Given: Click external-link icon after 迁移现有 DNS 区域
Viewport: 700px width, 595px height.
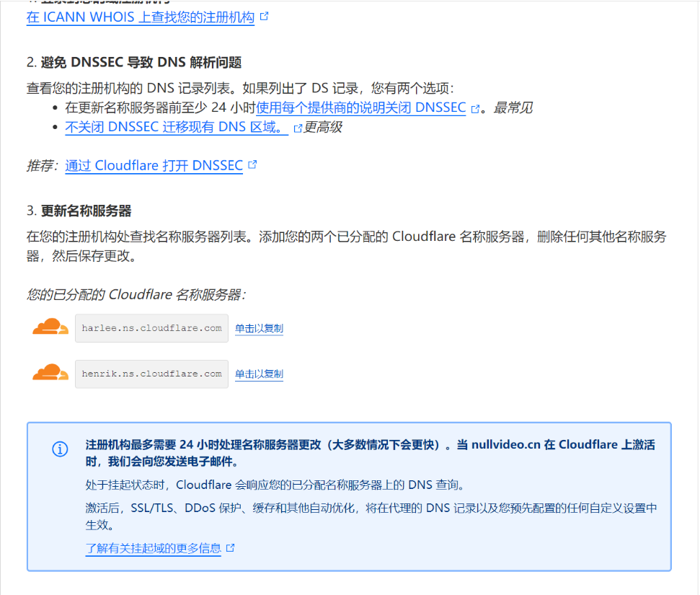Looking at the screenshot, I should click(298, 128).
